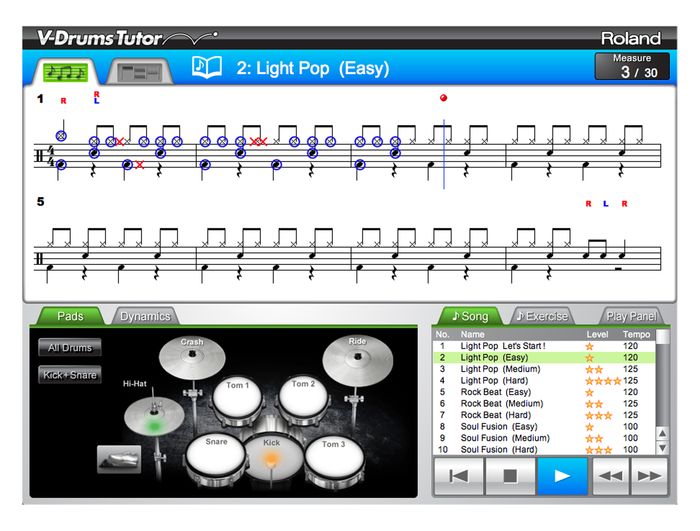The height and width of the screenshot is (531, 700).
Task: Tap the Tom 3 pad
Action: [x=334, y=460]
